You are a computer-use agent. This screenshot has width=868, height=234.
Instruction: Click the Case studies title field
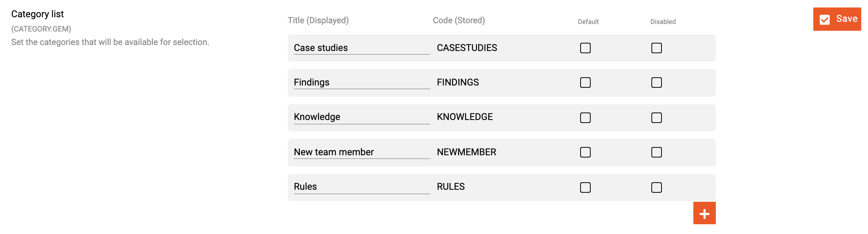[362, 48]
